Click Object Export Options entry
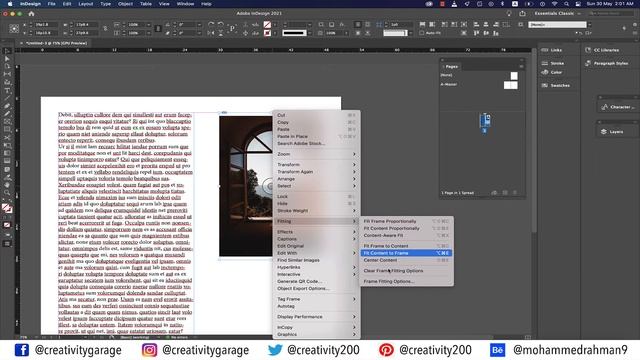This screenshot has width=640, height=360. [316, 289]
